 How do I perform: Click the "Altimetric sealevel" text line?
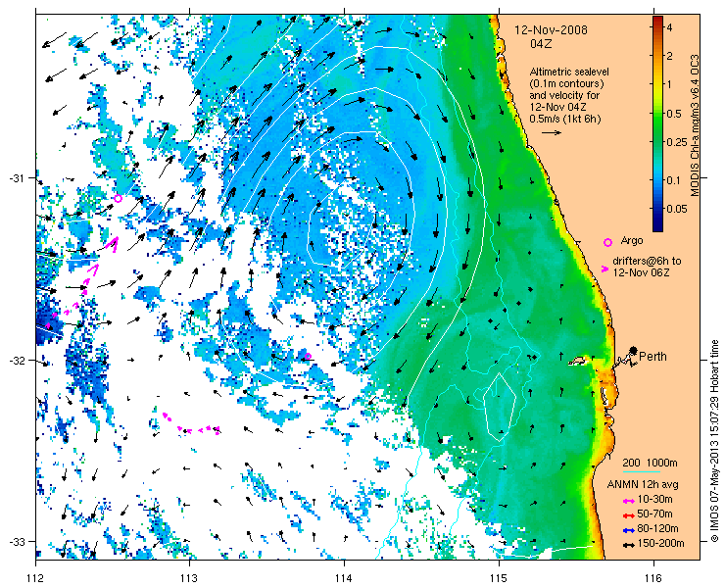point(569,73)
